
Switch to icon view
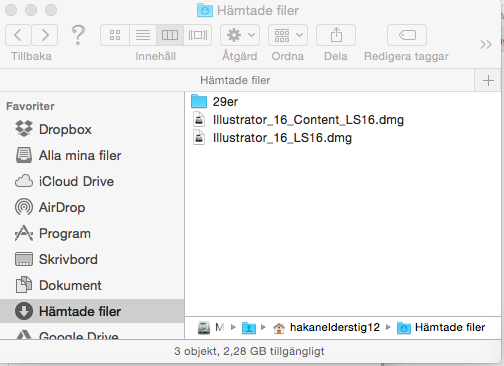(x=115, y=35)
